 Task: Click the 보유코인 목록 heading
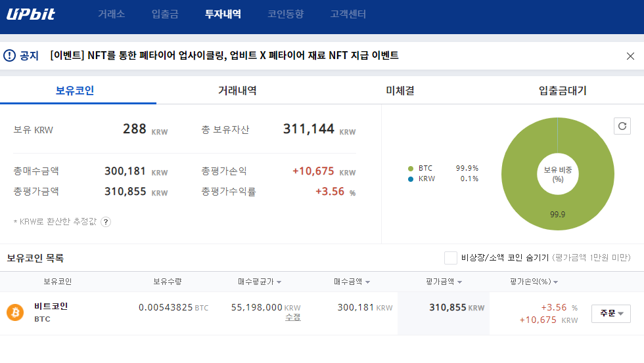pos(35,258)
